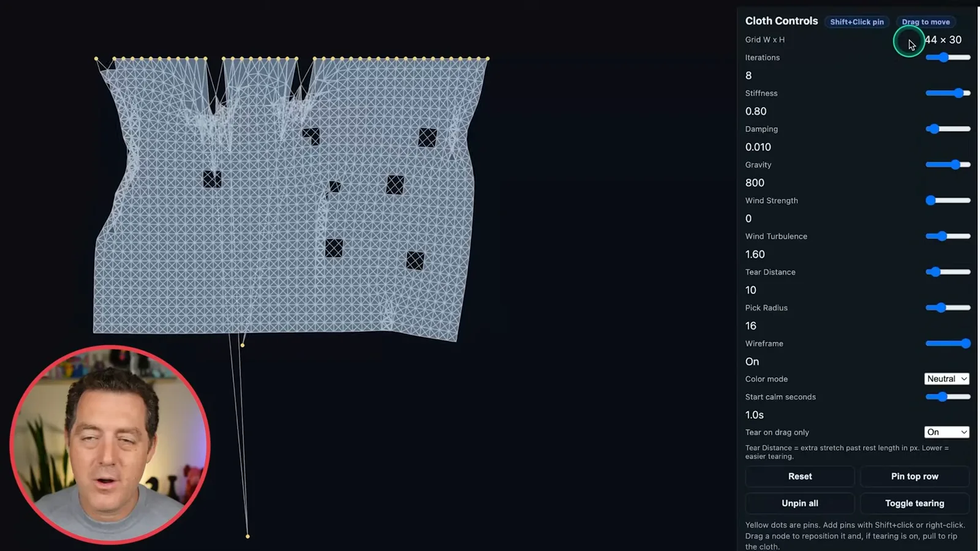The height and width of the screenshot is (551, 980).
Task: Click the Gravity value 800
Action: [755, 183]
